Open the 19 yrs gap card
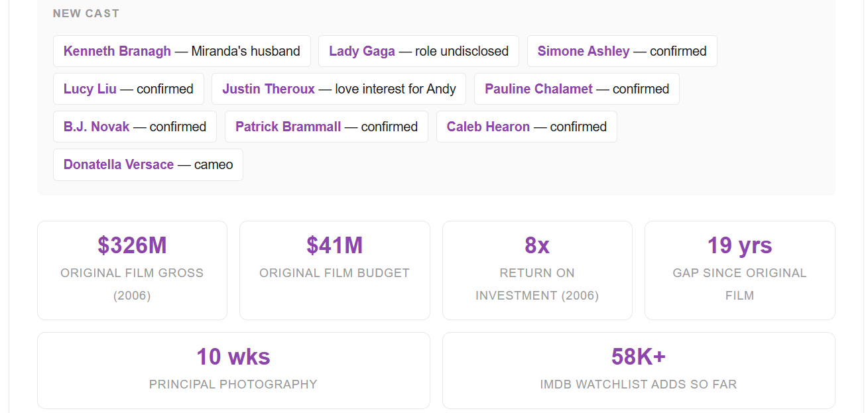The width and height of the screenshot is (868, 413). (x=739, y=270)
